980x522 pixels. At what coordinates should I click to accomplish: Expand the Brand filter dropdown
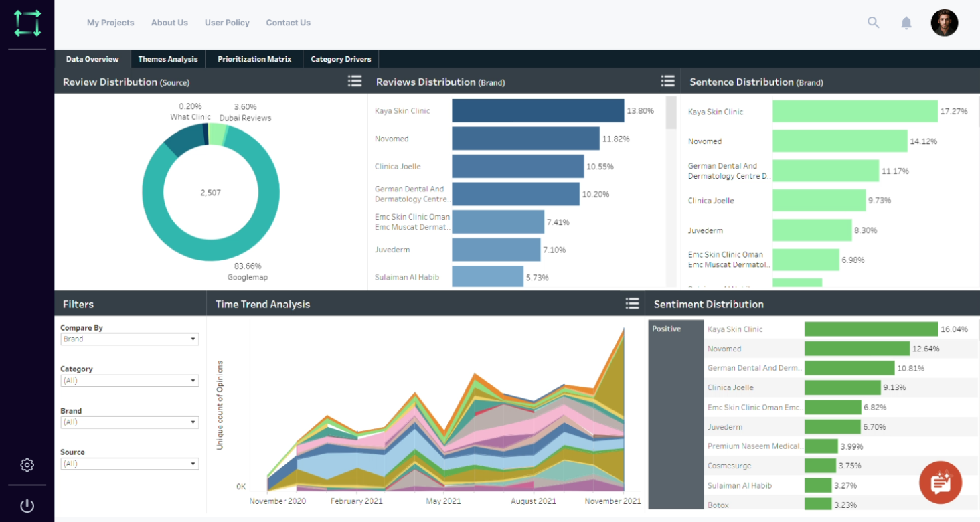(130, 422)
